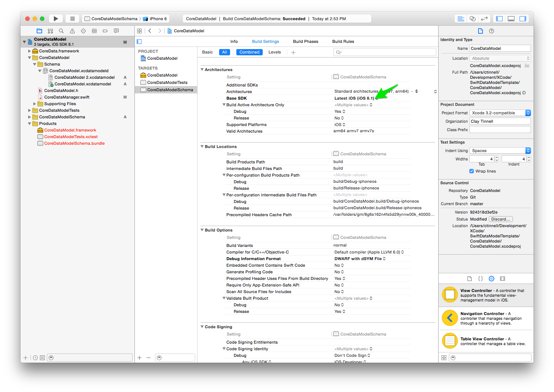This screenshot has height=392, width=554.
Task: Open the Breakpoint navigator
Action: [105, 31]
